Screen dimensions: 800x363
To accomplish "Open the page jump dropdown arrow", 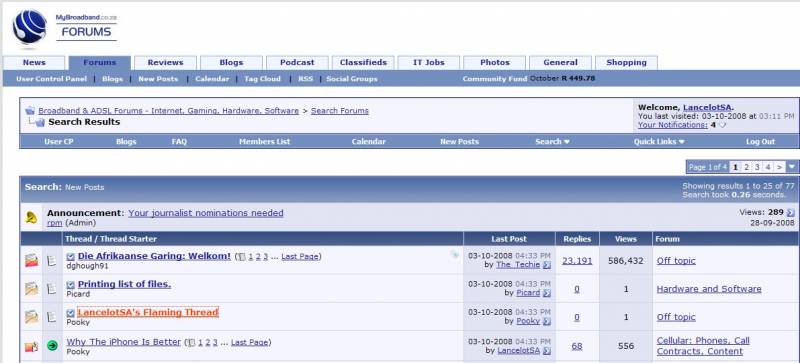I will (792, 166).
